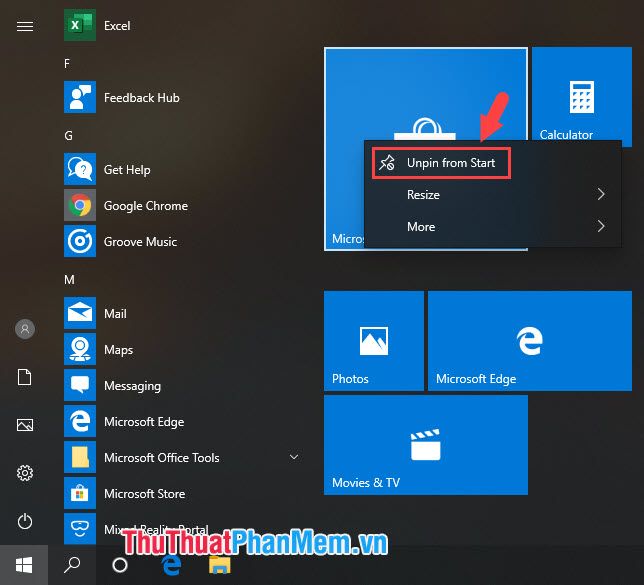Click the Windows Start button

[x=24, y=565]
